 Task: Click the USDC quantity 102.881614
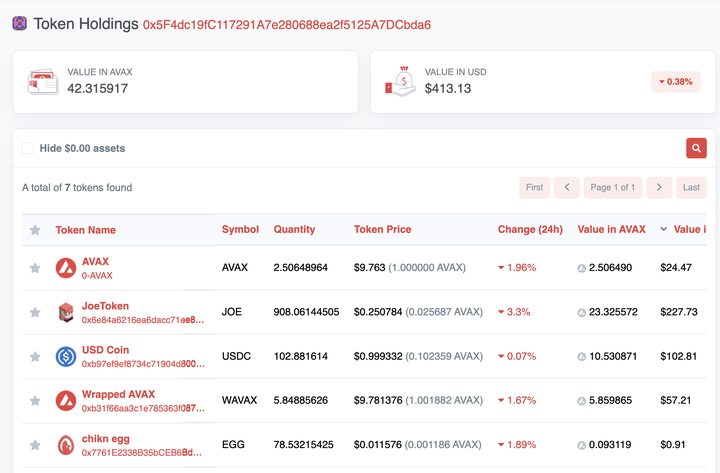(x=301, y=356)
